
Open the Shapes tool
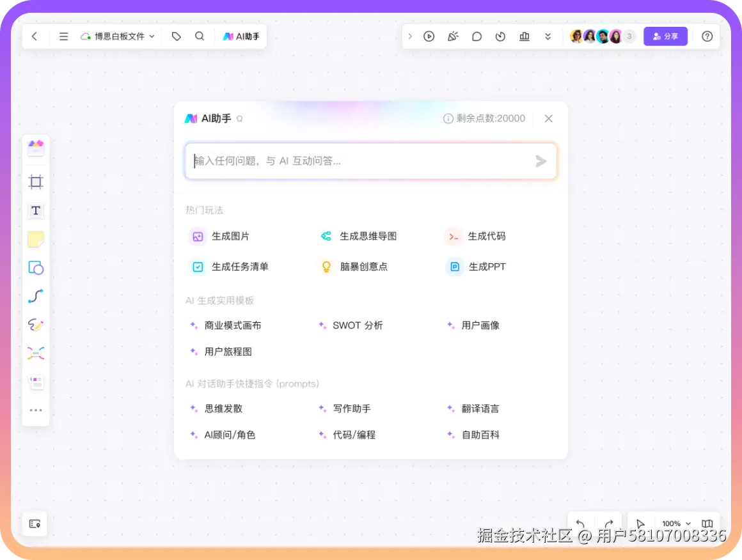point(36,267)
